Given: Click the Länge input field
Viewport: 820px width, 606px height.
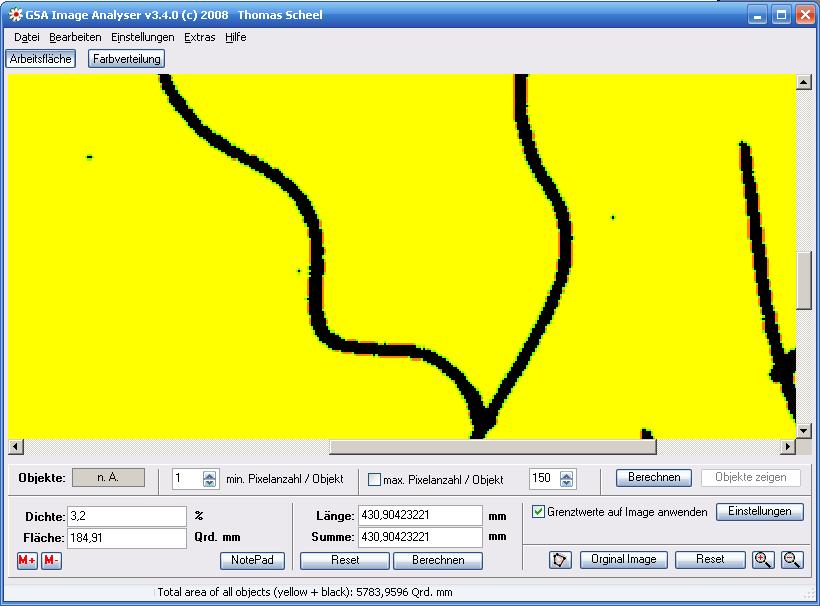Looking at the screenshot, I should tap(420, 515).
